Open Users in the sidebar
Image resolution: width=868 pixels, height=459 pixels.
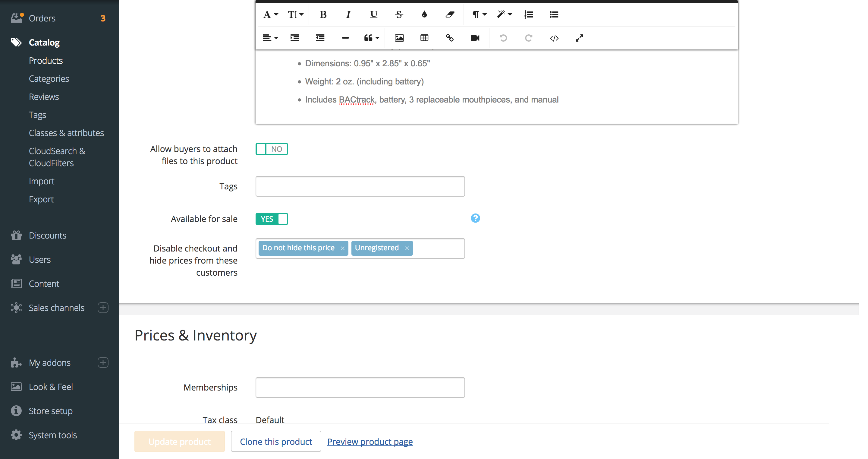(40, 259)
